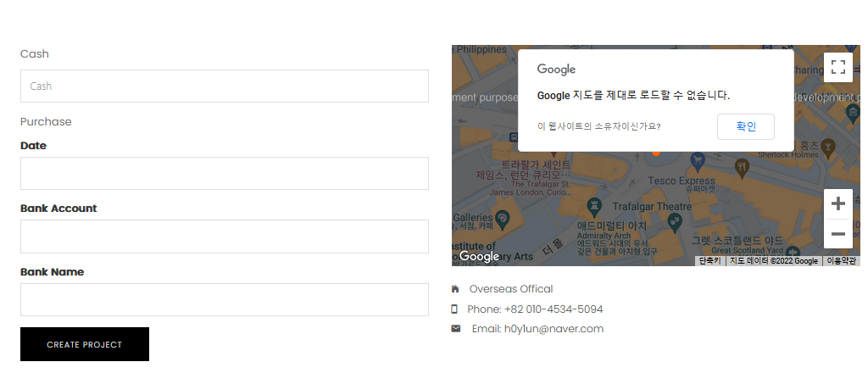Screen dimensions: 868x373
Task: Click the envelope icon next to Email
Action: pyautogui.click(x=455, y=329)
